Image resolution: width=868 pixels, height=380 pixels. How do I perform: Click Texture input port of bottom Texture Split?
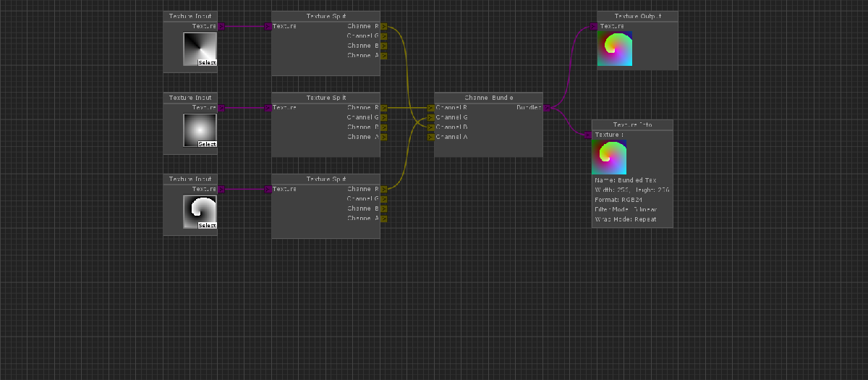pyautogui.click(x=268, y=189)
